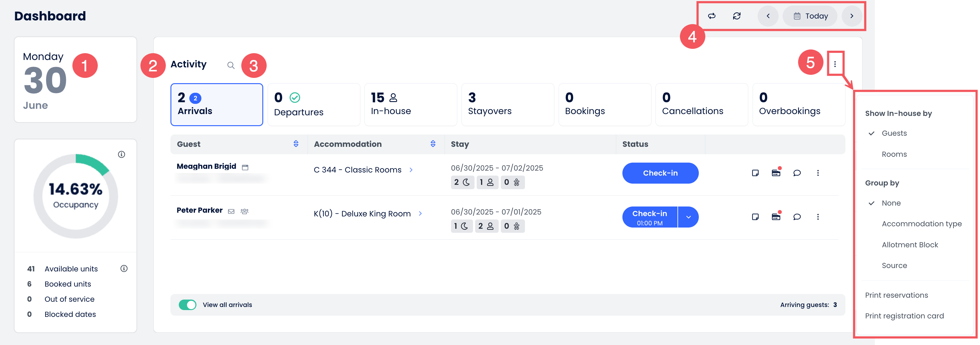This screenshot has width=980, height=345.
Task: Sort by Guest column arrows
Action: point(296,144)
